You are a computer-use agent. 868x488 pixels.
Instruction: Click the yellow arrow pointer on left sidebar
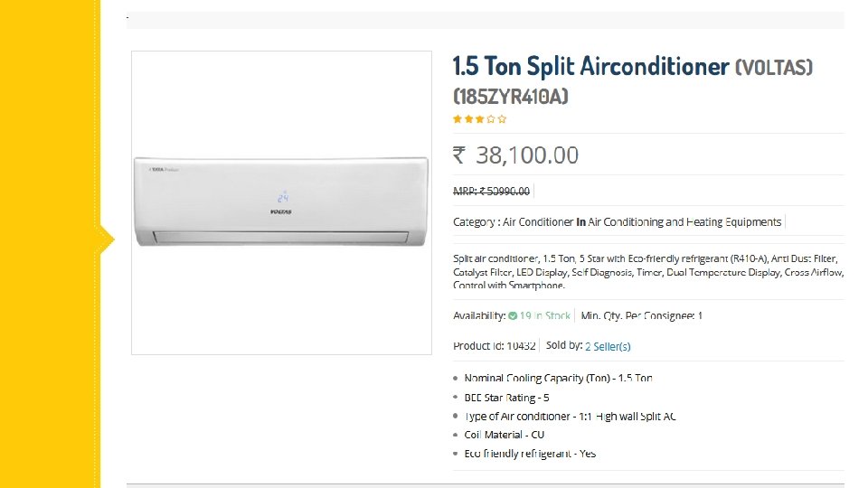[x=107, y=240]
